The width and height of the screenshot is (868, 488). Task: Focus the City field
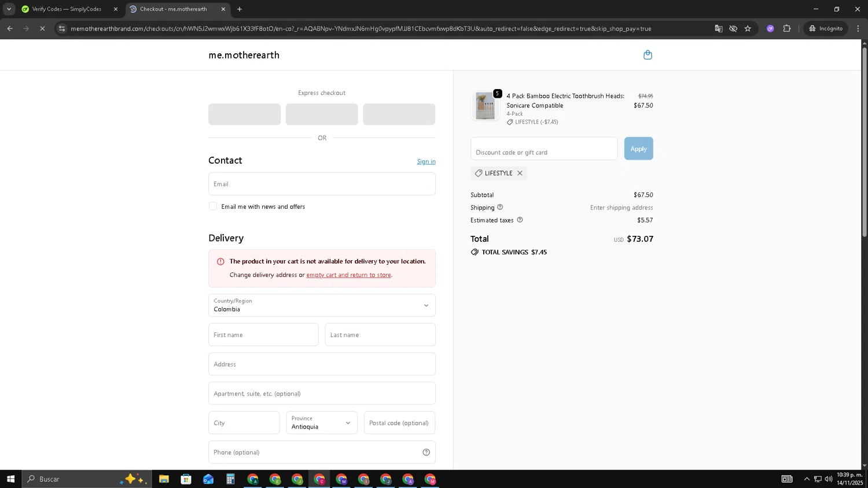[x=244, y=423]
